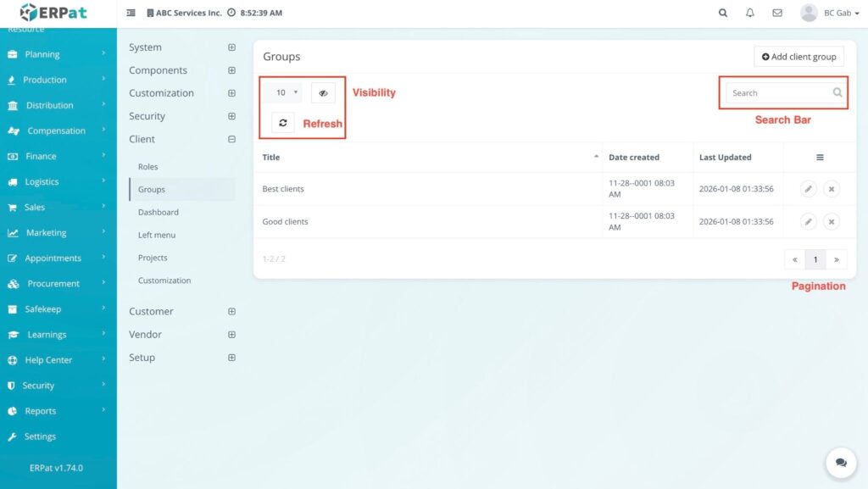Sort the table by Title column

[x=428, y=158]
